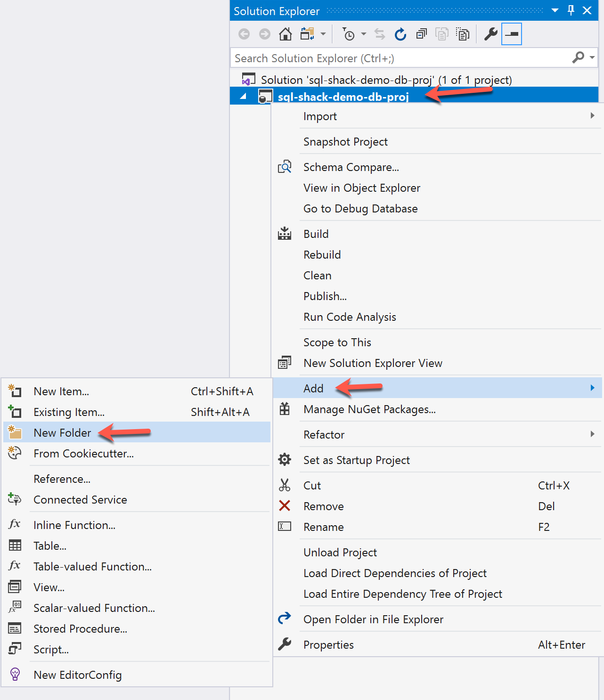Click the red X Remove icon
Image resolution: width=604 pixels, height=700 pixels.
coord(285,505)
